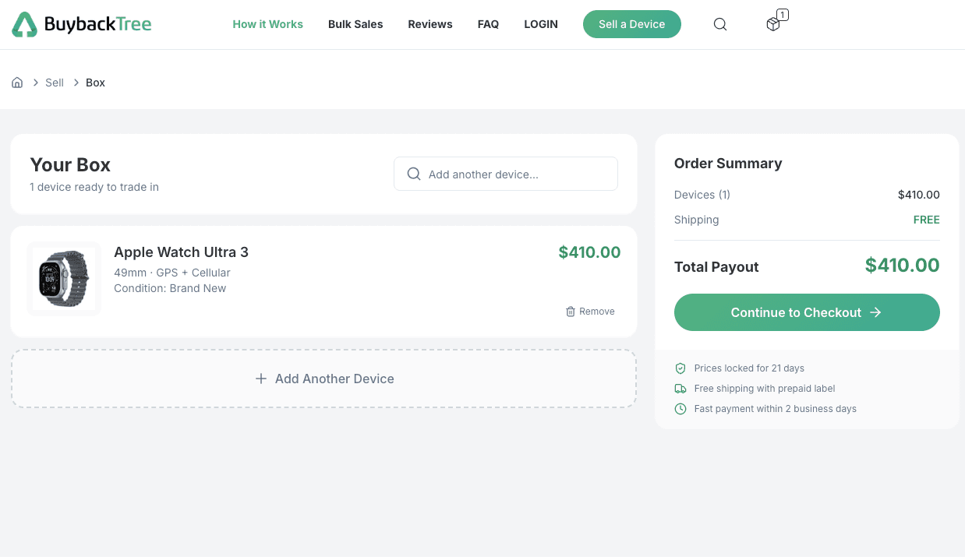Image resolution: width=965 pixels, height=560 pixels.
Task: Click LOGIN in the top navigation
Action: coord(541,24)
